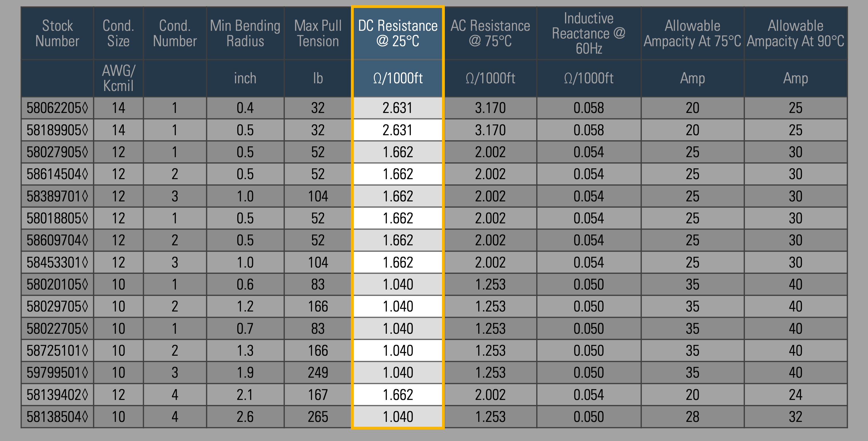Image resolution: width=868 pixels, height=441 pixels.
Task: Click the Cond. Number column header
Action: click(x=174, y=33)
